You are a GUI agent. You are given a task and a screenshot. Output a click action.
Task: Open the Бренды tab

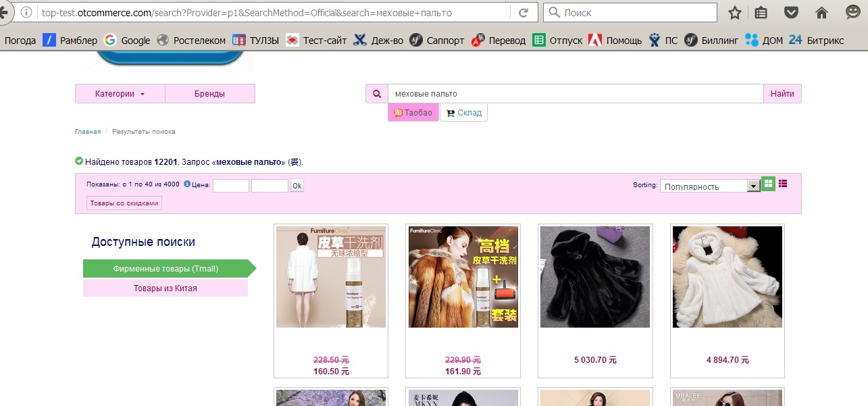[x=209, y=94]
